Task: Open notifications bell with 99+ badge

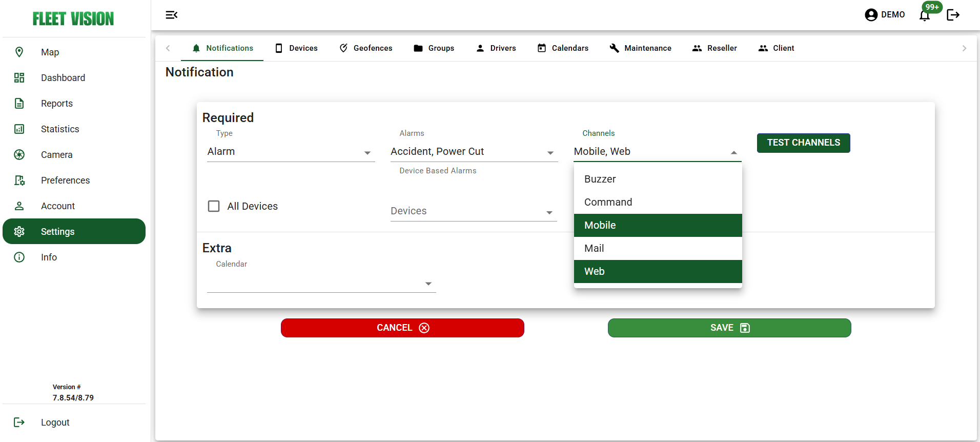Action: [925, 15]
